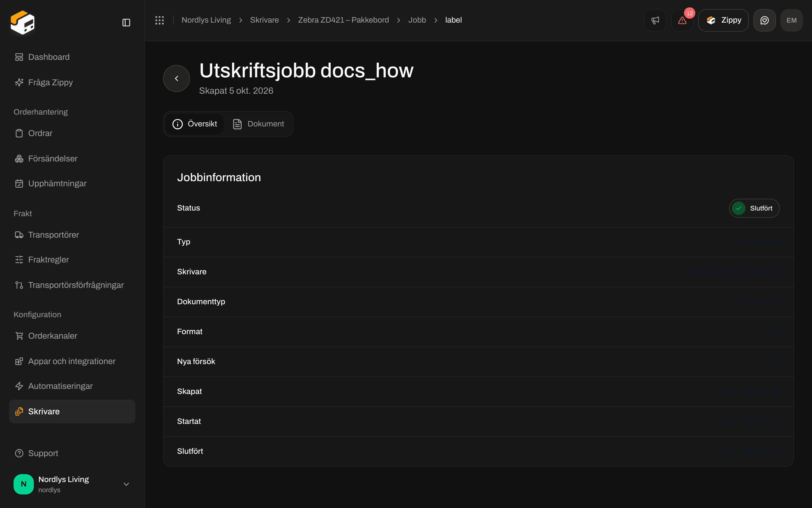This screenshot has height=508, width=812.
Task: Click the Zippy assistant button
Action: click(x=723, y=20)
